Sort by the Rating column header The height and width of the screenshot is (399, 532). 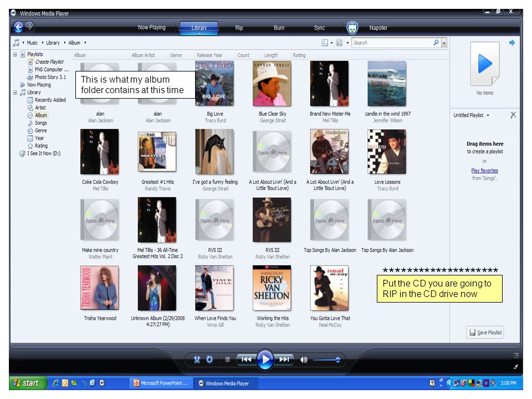point(299,55)
